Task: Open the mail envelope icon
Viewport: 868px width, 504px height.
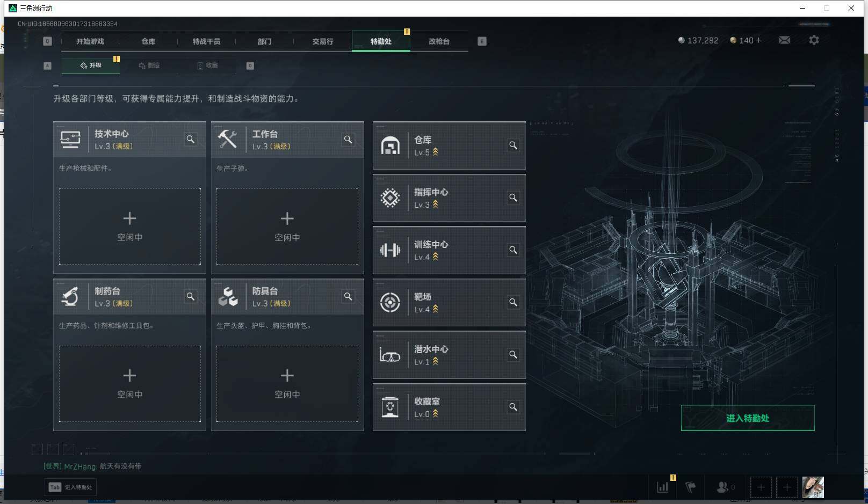Action: pos(784,40)
